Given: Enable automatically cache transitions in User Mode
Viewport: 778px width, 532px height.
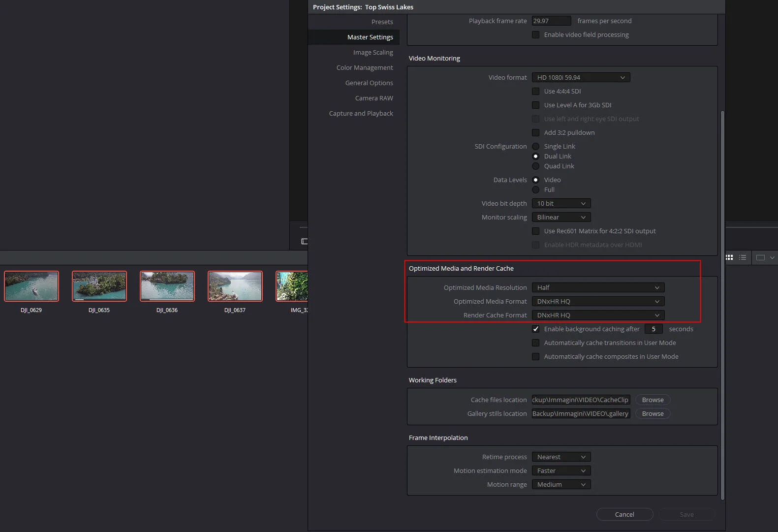Looking at the screenshot, I should point(535,343).
